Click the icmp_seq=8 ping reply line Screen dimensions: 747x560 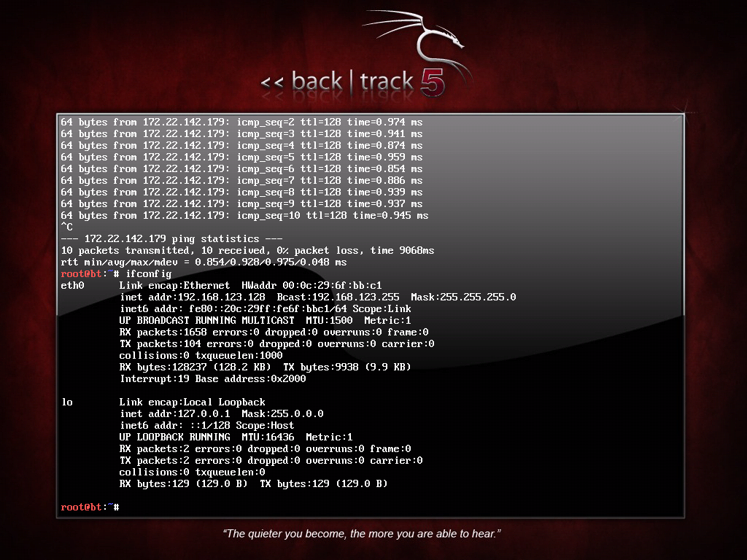click(x=241, y=192)
